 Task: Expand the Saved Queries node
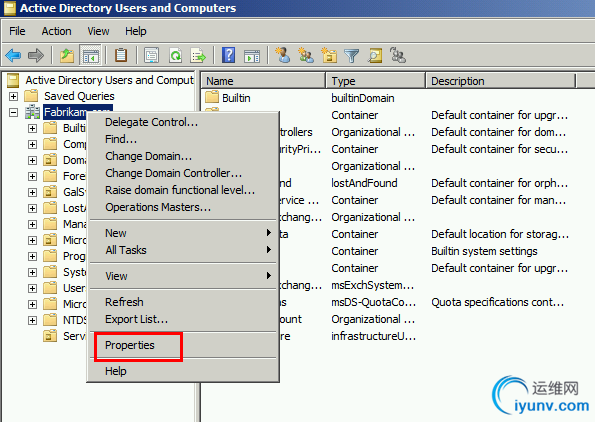click(13, 96)
